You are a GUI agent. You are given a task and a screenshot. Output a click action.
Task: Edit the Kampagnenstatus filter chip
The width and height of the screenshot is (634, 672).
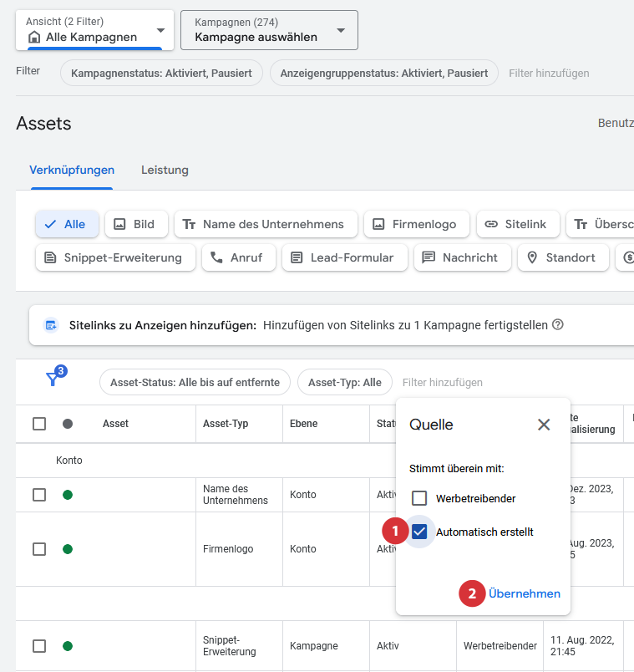[161, 73]
